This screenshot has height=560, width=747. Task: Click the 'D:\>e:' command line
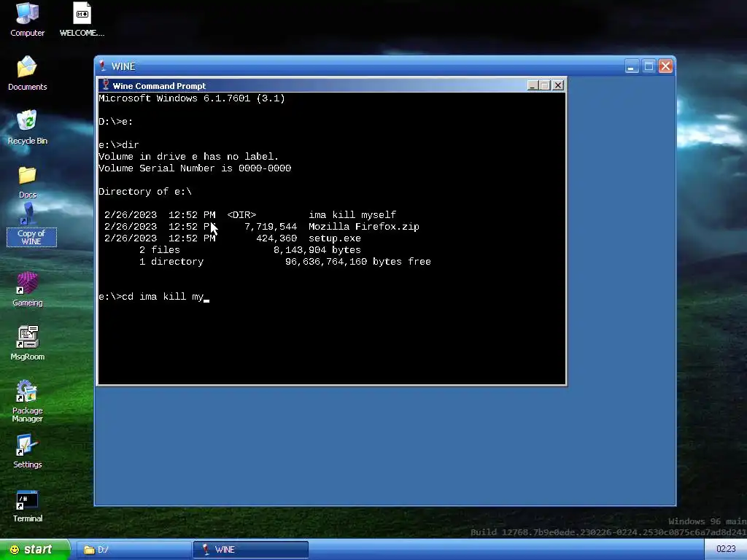(x=116, y=122)
